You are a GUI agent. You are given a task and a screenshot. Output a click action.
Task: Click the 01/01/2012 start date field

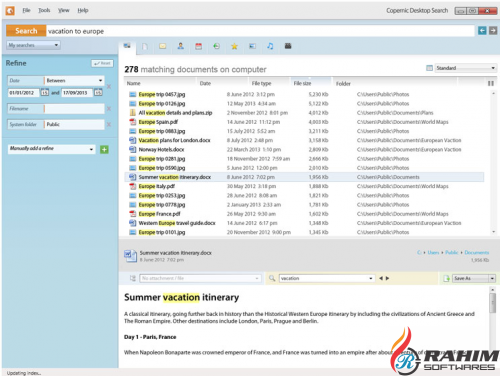[x=23, y=93]
